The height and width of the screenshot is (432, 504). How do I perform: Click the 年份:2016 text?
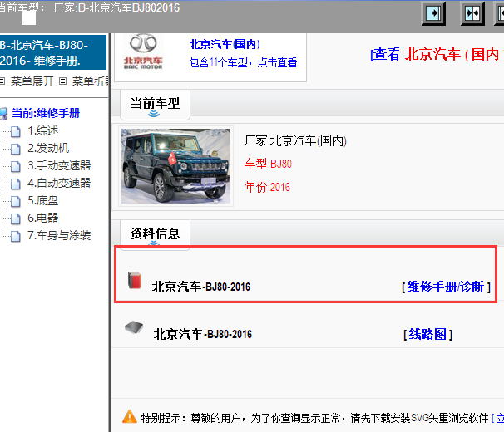pyautogui.click(x=267, y=187)
